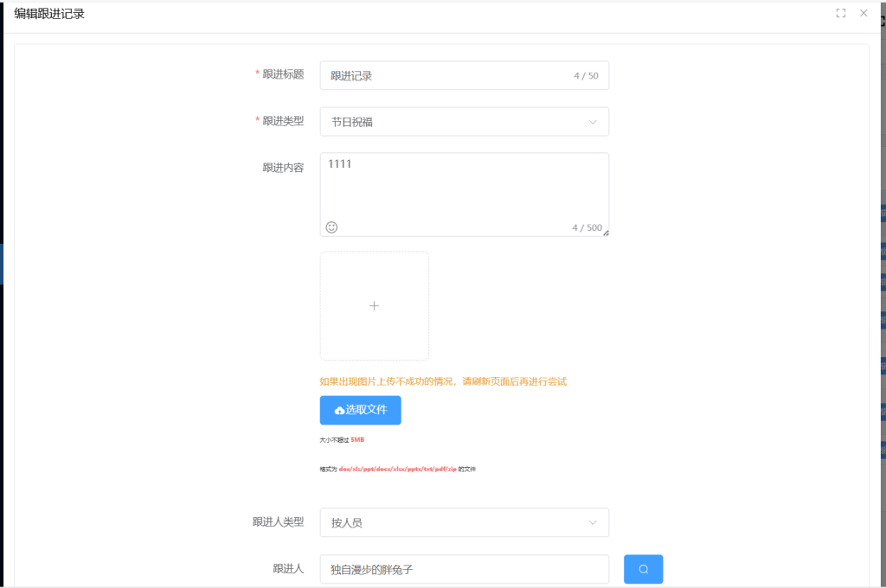The image size is (886, 588).
Task: Click the 跟进人 field showing 独自漫步的胖兔子
Action: pyautogui.click(x=464, y=569)
